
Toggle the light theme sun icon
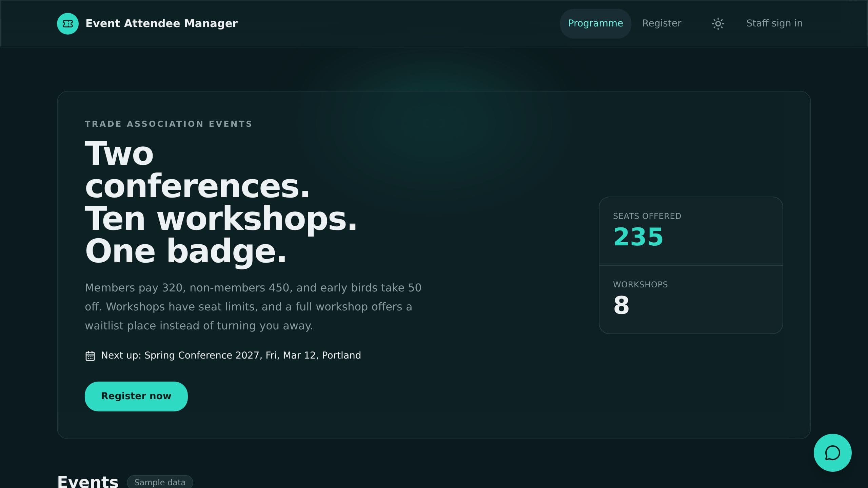coord(718,24)
